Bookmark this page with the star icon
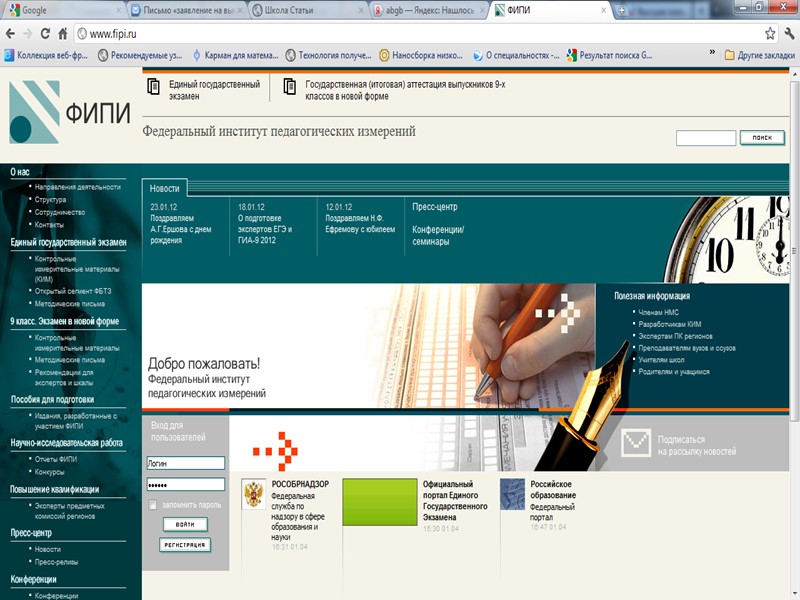800x600 pixels. (x=770, y=34)
